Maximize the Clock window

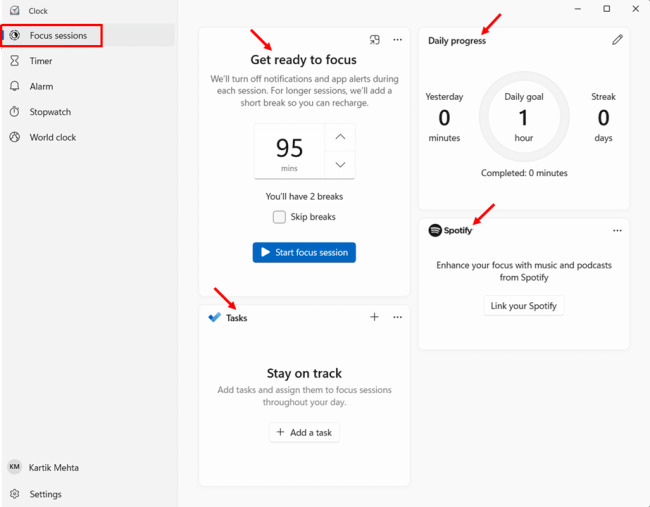pos(606,9)
